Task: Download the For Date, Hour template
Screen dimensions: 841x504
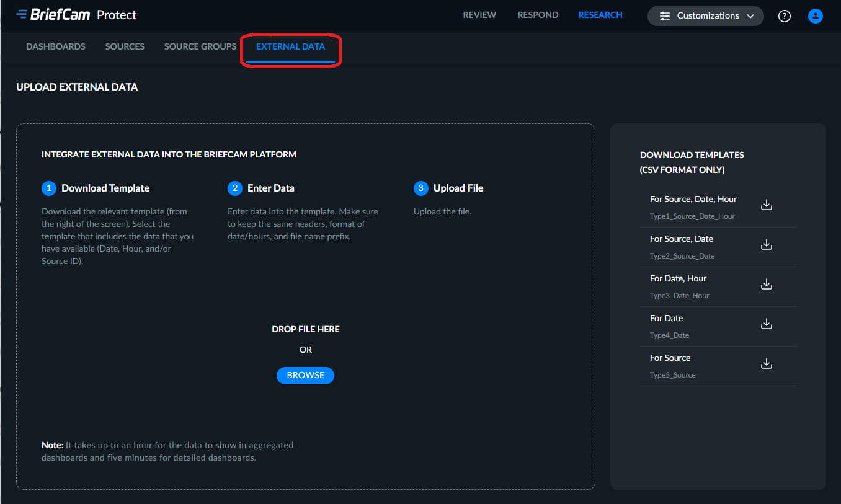Action: [767, 285]
